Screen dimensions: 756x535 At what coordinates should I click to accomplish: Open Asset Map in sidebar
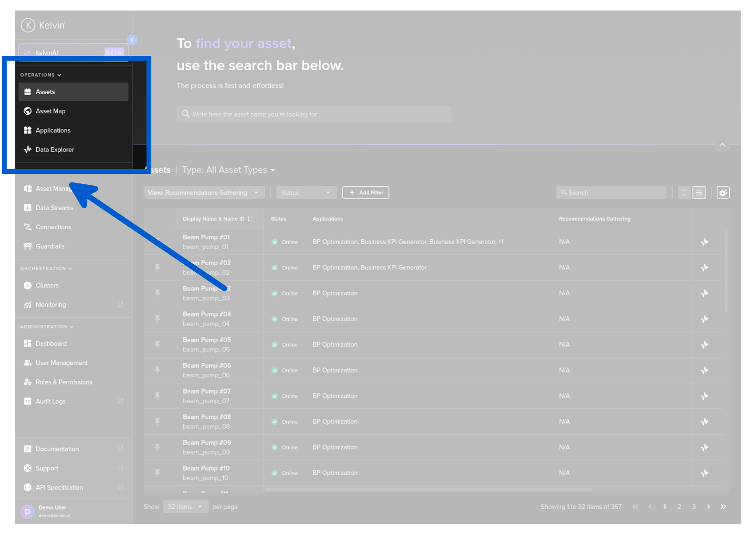pos(50,111)
